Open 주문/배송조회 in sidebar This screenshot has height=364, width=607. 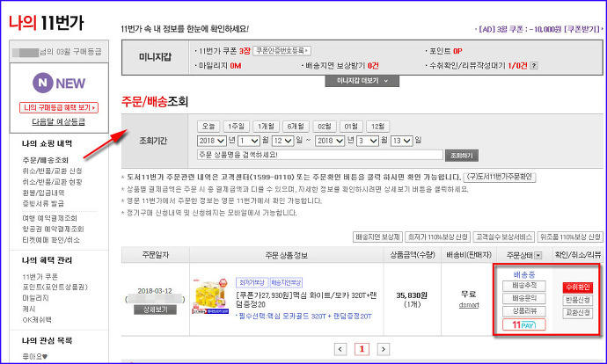pyautogui.click(x=45, y=160)
